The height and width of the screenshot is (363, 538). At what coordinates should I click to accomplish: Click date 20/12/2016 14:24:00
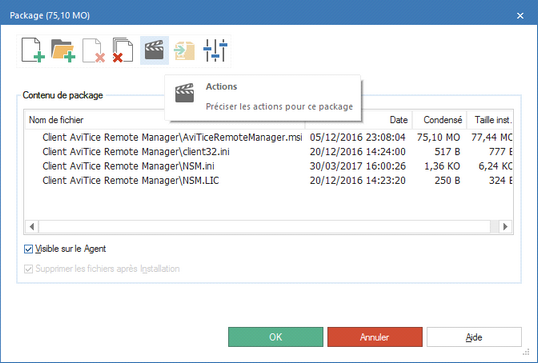point(358,152)
